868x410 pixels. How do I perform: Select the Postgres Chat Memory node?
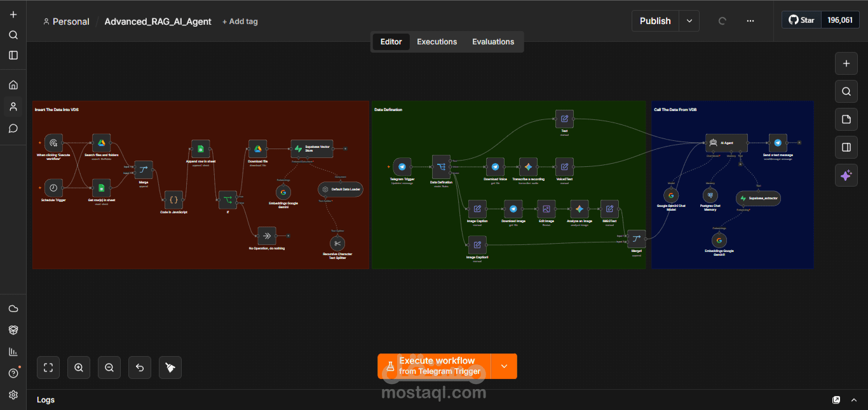710,195
